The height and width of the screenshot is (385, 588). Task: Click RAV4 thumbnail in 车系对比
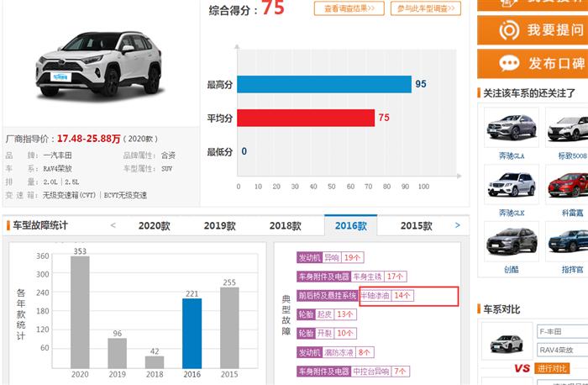coord(507,343)
